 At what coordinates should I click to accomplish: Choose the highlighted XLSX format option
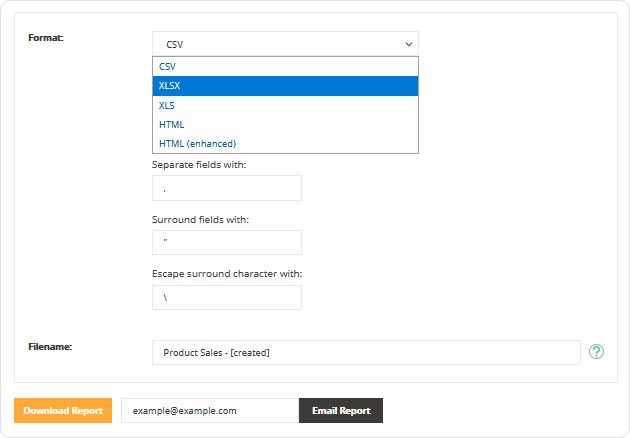tap(284, 86)
